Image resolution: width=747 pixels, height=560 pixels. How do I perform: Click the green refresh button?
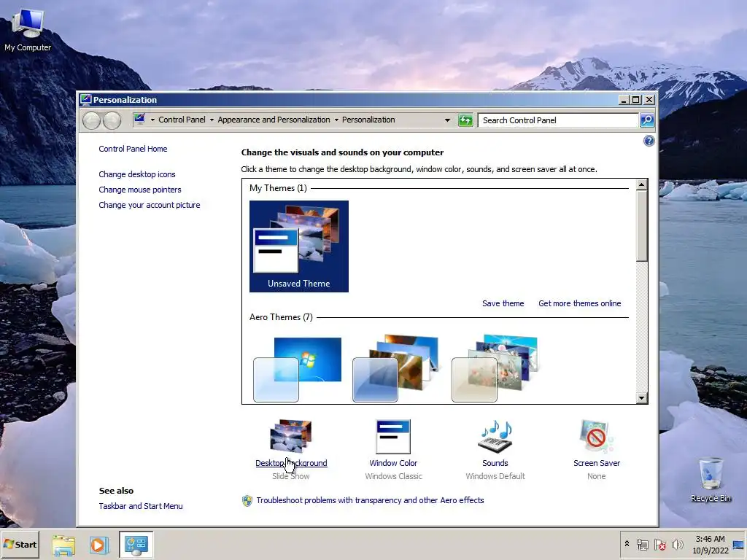point(465,120)
